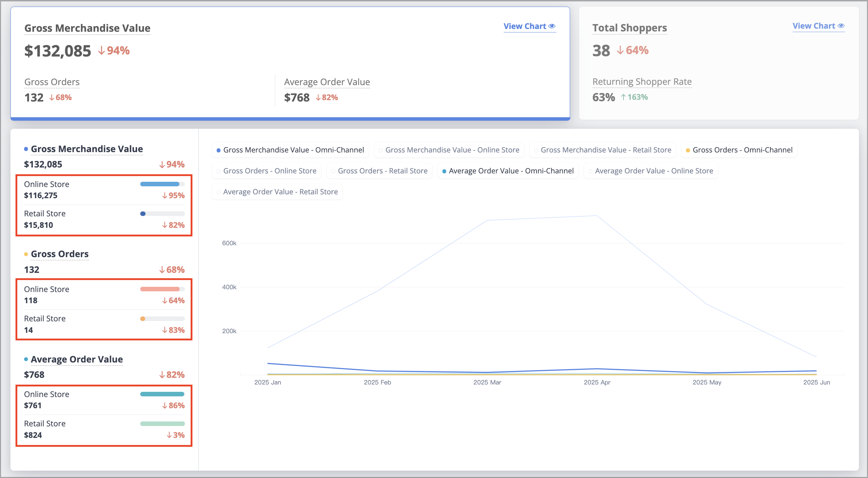
Task: Enable Average Order Value - Retail Store series
Action: point(277,192)
